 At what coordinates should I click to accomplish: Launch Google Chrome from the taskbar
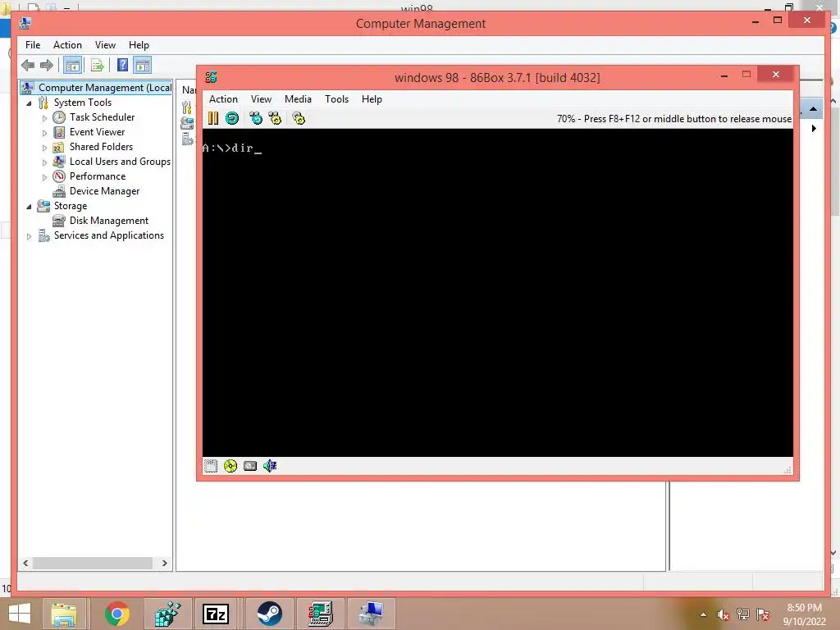pyautogui.click(x=117, y=614)
